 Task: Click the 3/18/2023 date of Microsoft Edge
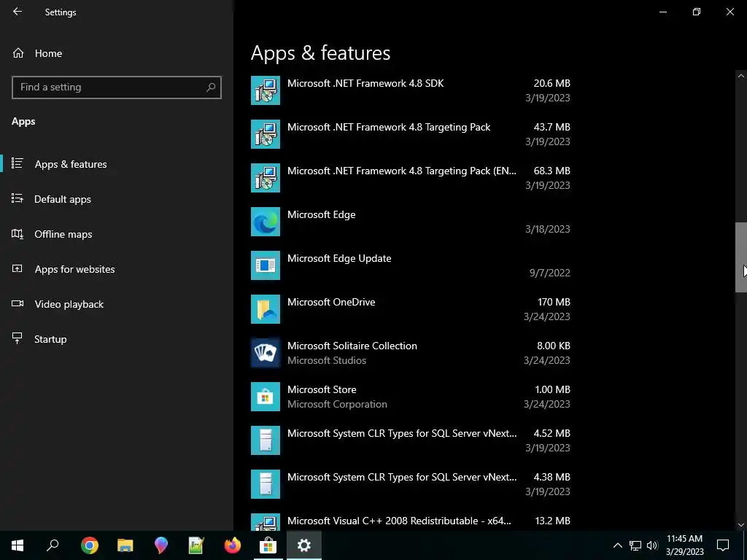547,229
